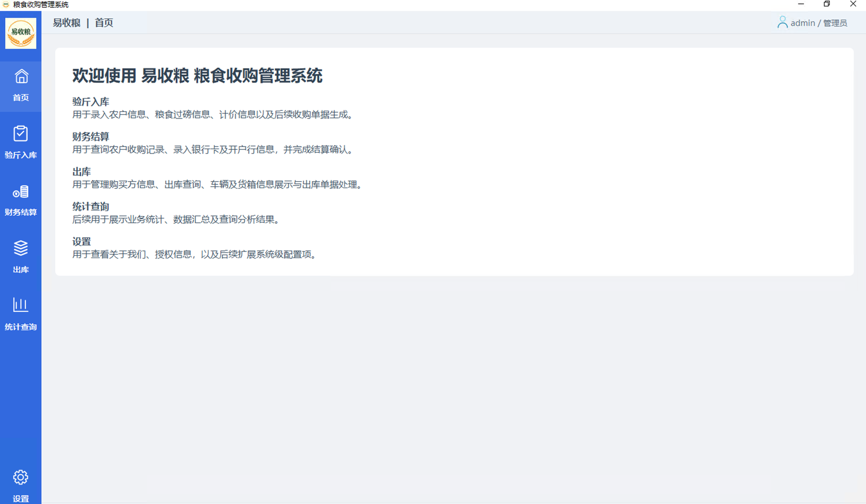Click the 验斤入库 section heading
Image resolution: width=866 pixels, height=504 pixels.
tap(91, 102)
